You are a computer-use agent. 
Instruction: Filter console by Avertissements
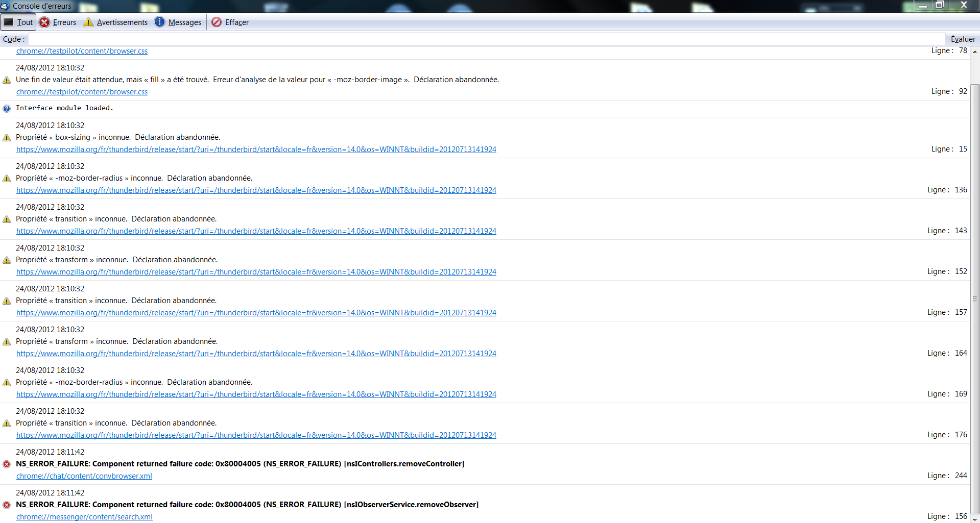[x=116, y=22]
